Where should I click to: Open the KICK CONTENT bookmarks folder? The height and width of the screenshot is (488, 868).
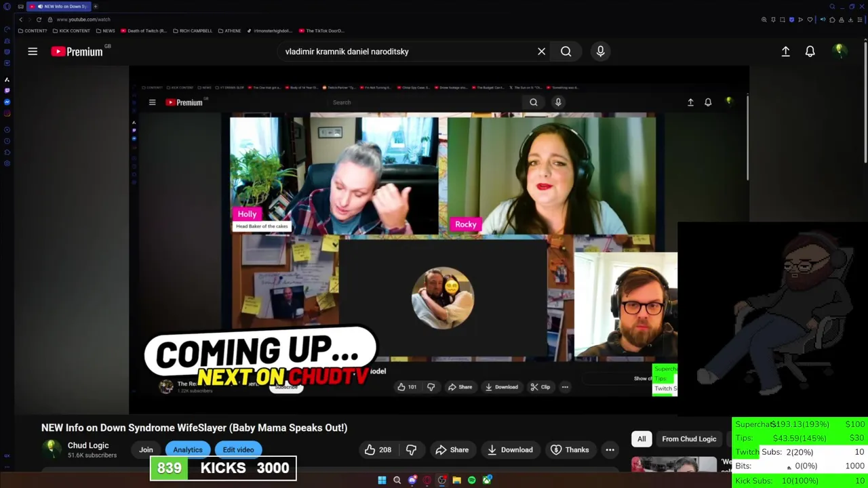click(71, 30)
